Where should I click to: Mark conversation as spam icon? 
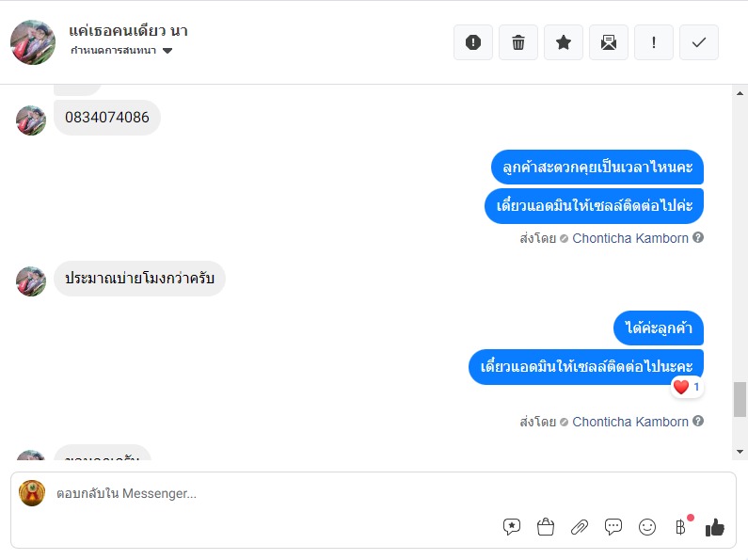[x=472, y=42]
